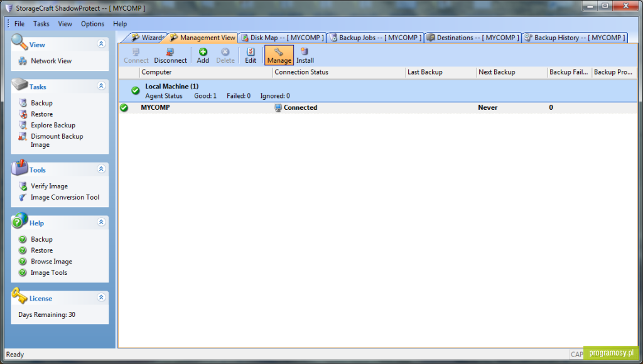
Task: Click the Connect toolbar icon
Action: [136, 51]
